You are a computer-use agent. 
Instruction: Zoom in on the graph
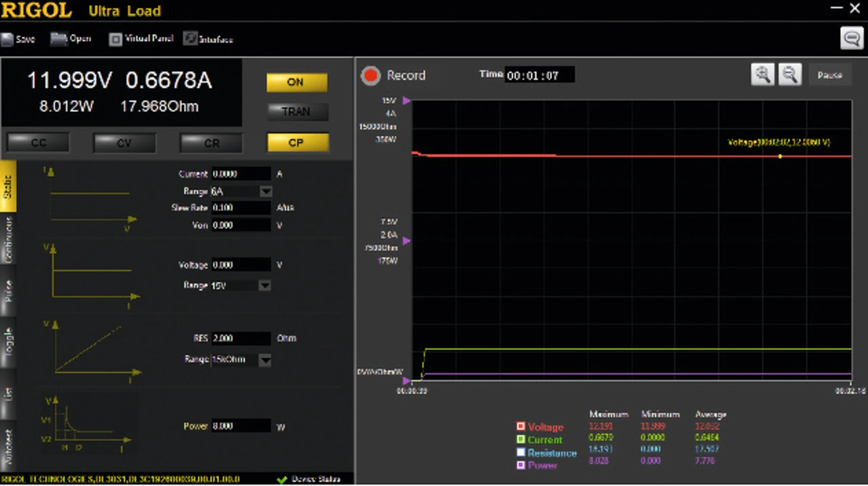click(x=763, y=75)
